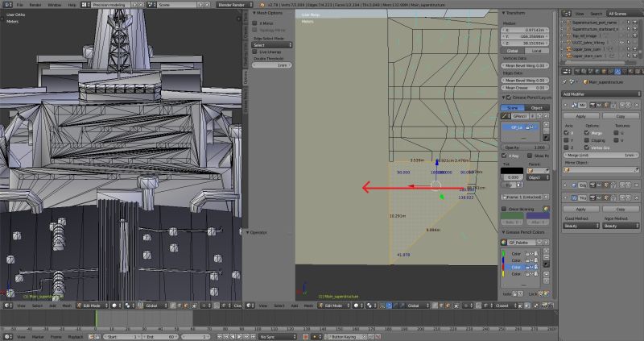Enable the Live Unwrap checkbox

click(x=254, y=52)
